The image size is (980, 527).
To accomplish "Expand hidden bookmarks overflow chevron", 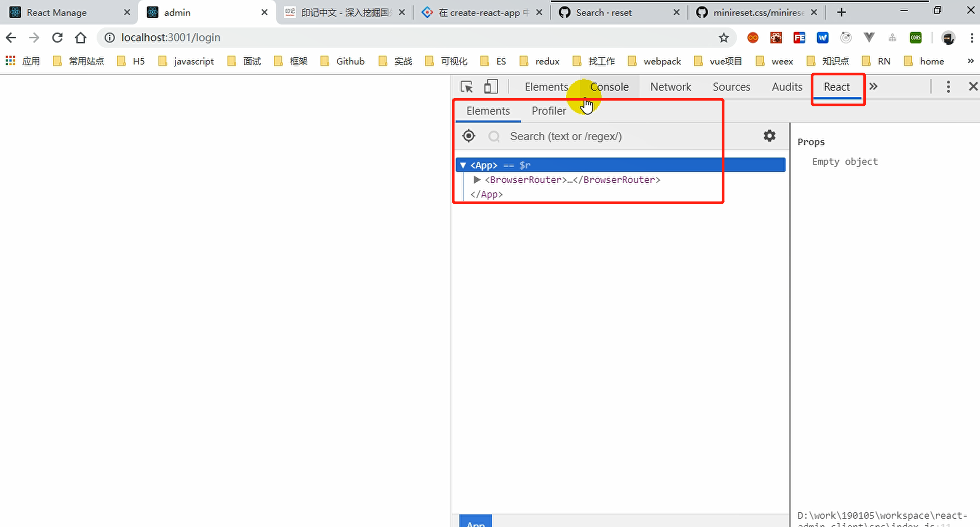I will (x=970, y=61).
